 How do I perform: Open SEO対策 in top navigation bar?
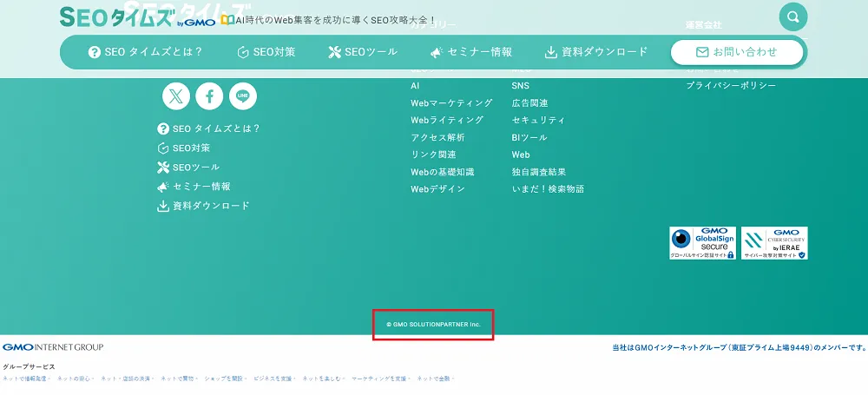[x=266, y=52]
